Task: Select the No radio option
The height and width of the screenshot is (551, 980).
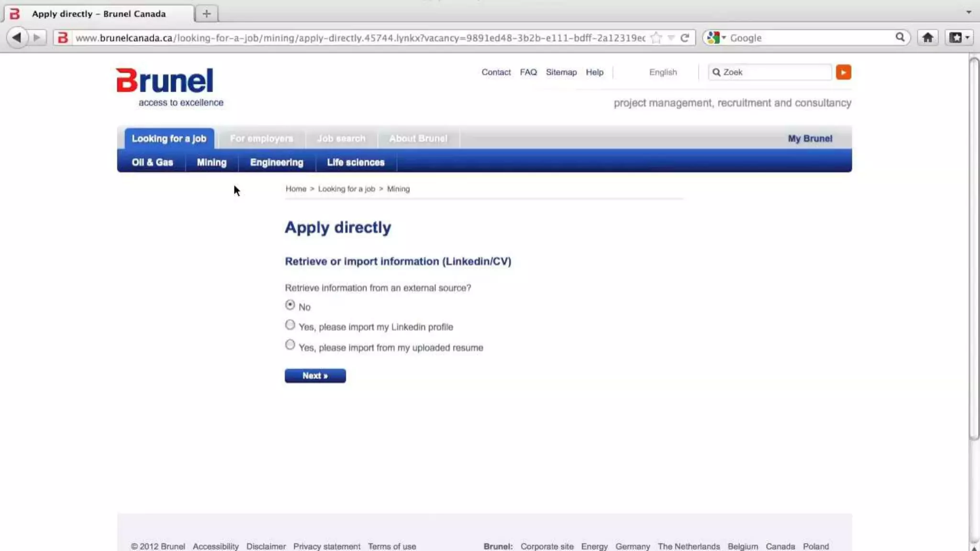Action: [x=290, y=305]
